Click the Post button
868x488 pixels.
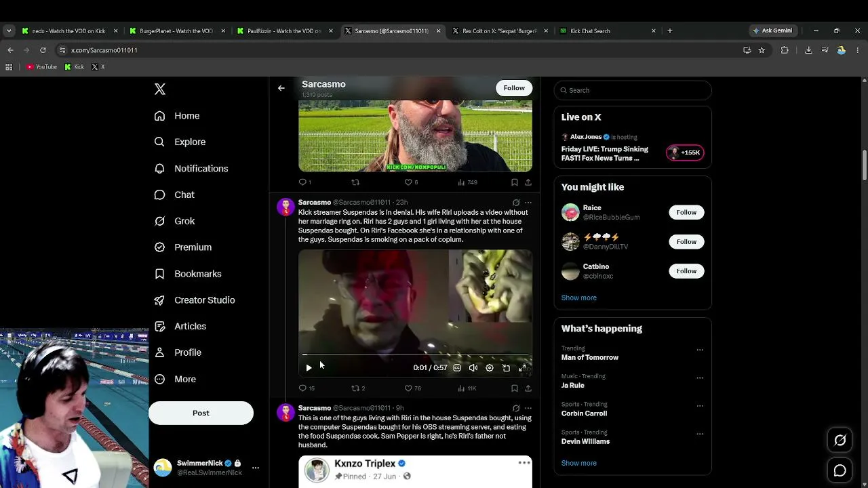[x=201, y=413]
